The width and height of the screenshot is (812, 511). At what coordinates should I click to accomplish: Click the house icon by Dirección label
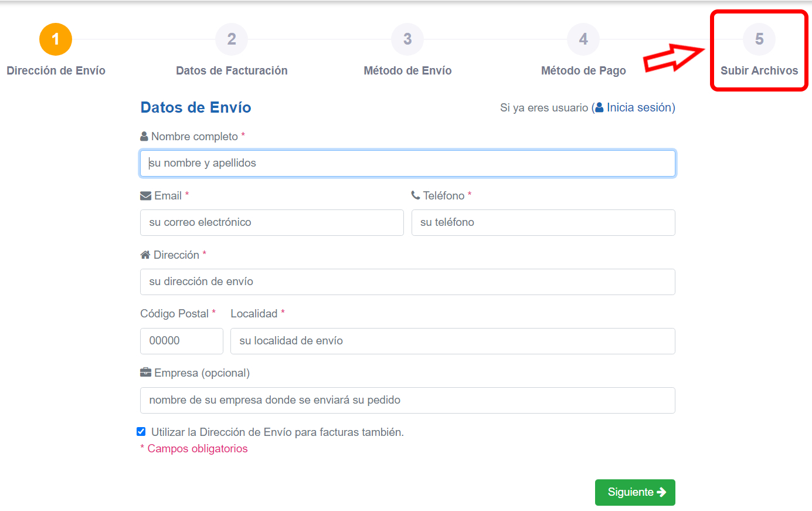click(145, 255)
